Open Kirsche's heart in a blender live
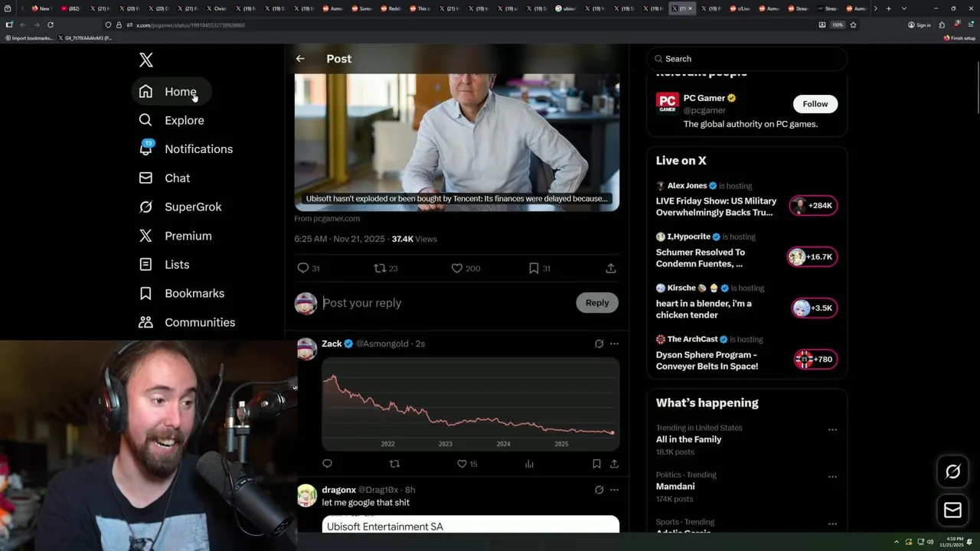 704,309
